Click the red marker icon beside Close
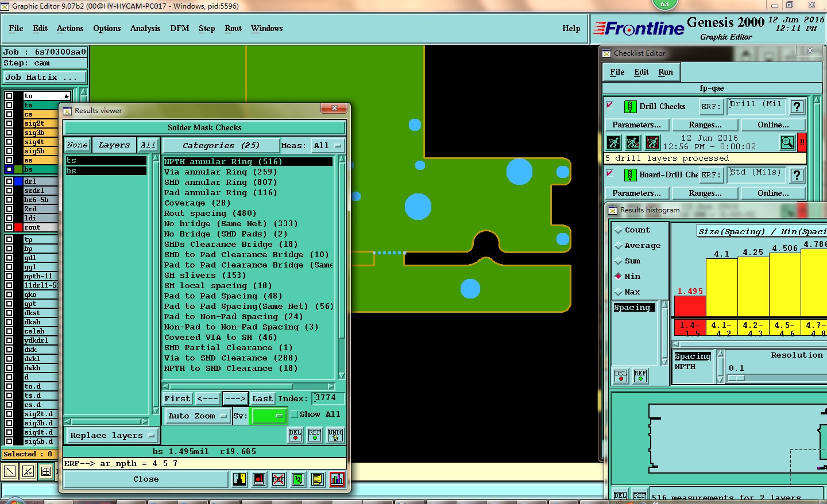Viewport: 827px width, 504px height. pos(259,479)
